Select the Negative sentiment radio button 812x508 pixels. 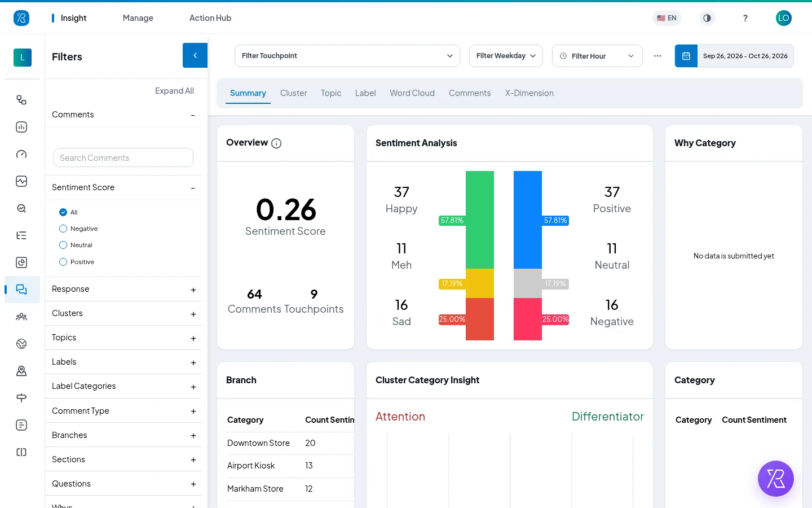click(x=63, y=229)
